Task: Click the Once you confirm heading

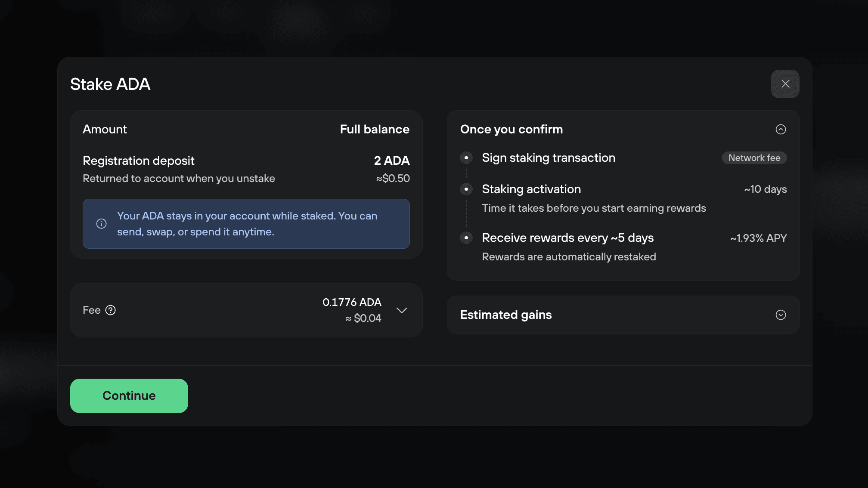Action: pyautogui.click(x=512, y=130)
